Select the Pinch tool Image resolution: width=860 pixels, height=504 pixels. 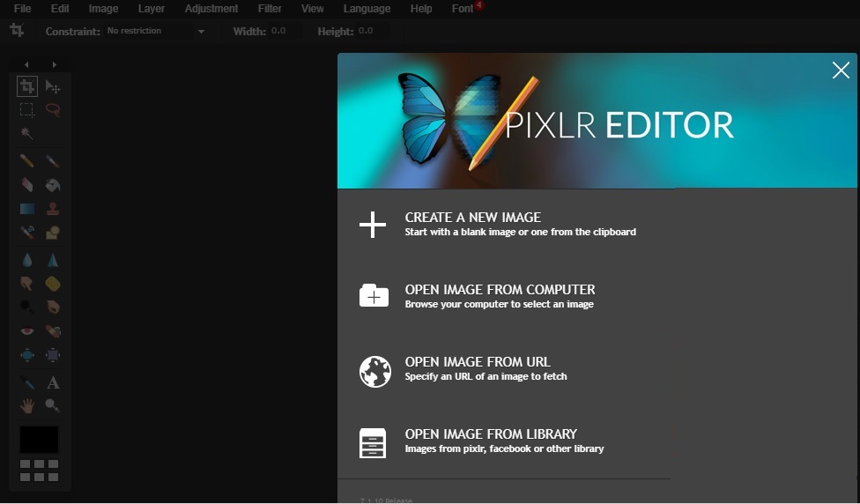coord(53,355)
